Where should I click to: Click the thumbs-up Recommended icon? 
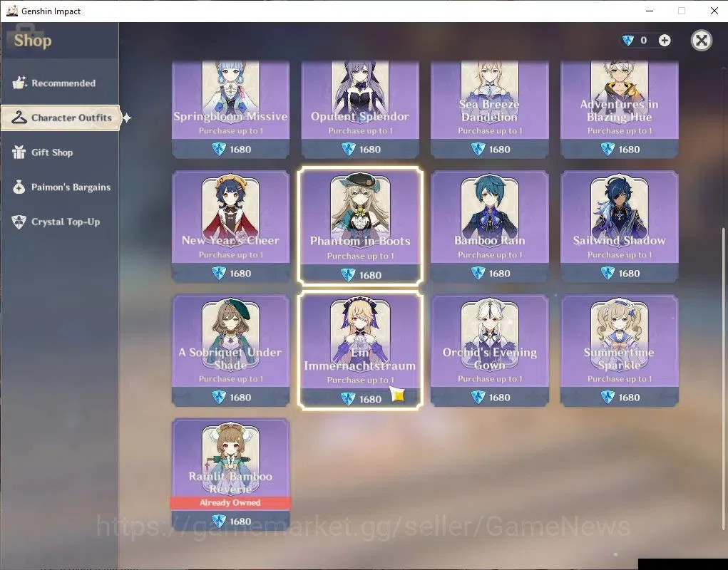tap(19, 83)
